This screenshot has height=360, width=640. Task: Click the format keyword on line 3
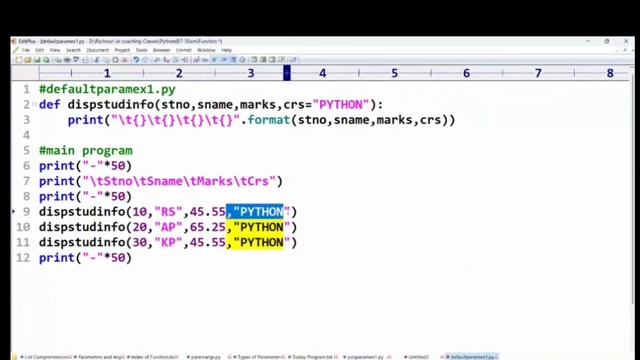tap(268, 120)
